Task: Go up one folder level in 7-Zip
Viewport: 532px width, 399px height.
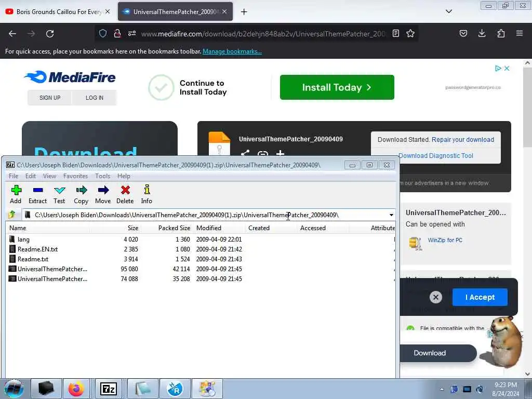Action: tap(12, 215)
